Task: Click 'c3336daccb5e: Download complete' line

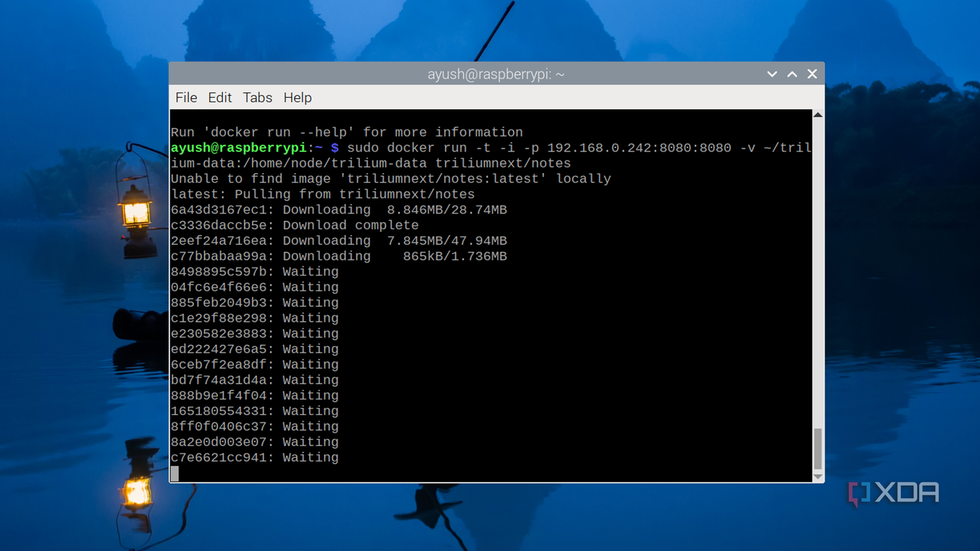Action: [x=295, y=225]
